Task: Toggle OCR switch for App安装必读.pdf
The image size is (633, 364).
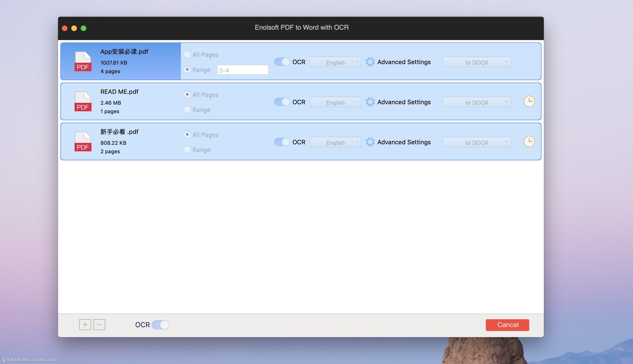Action: (x=282, y=62)
